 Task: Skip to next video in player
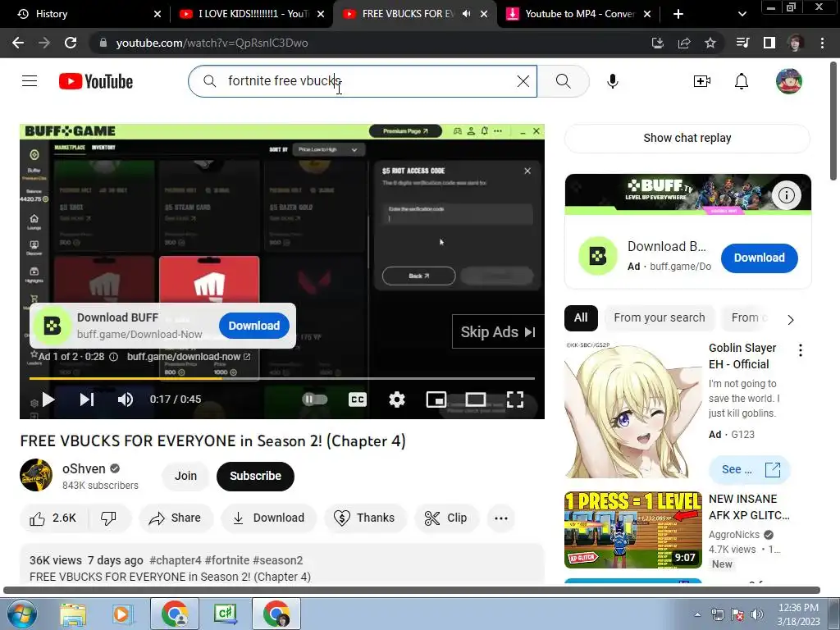(87, 399)
